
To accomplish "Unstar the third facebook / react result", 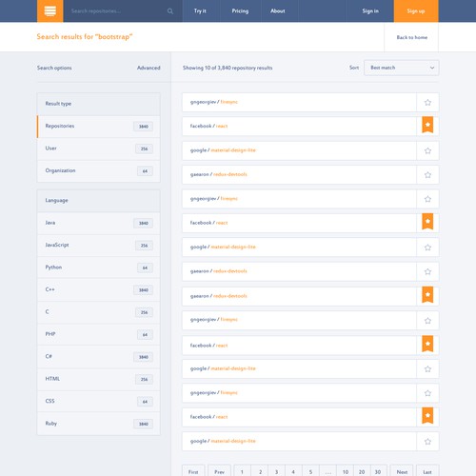I will [x=427, y=344].
